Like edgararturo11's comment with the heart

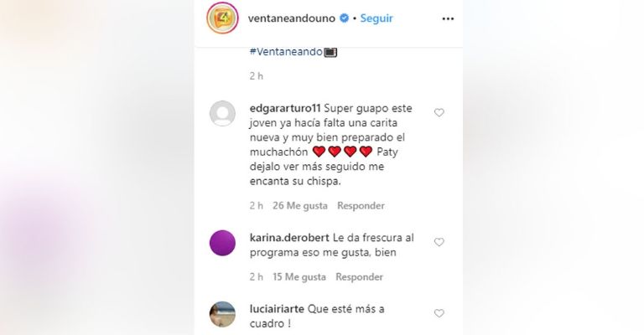coord(439,112)
